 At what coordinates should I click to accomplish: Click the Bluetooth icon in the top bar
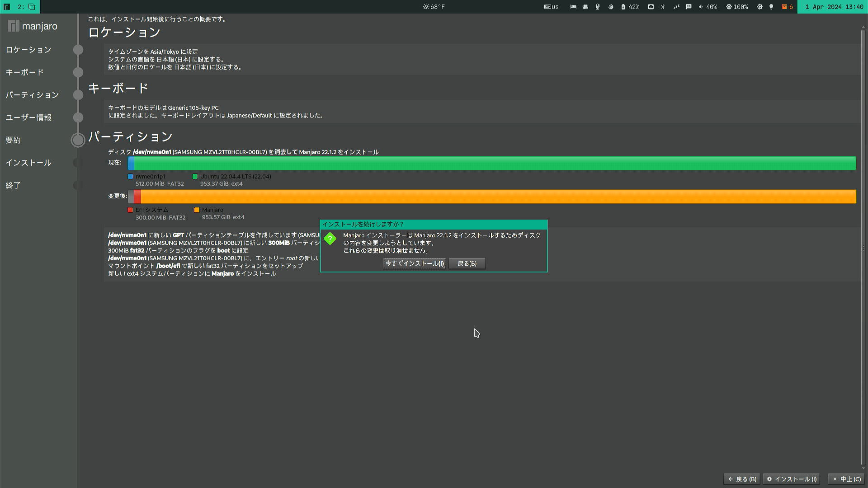coord(663,7)
